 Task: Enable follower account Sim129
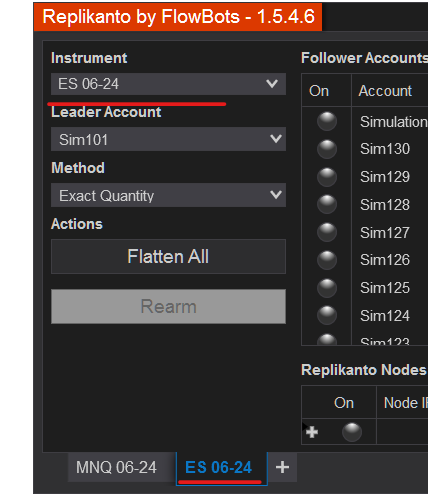click(327, 177)
